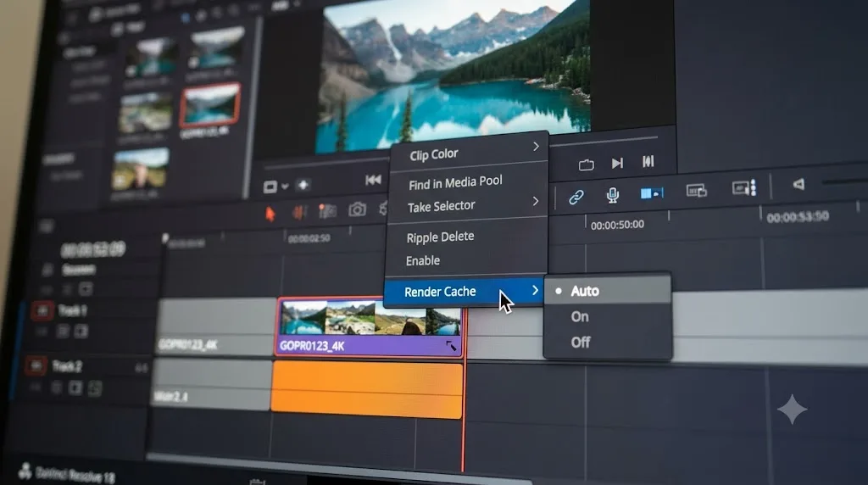Click the Track 2 name label
The image size is (868, 485).
pos(66,366)
